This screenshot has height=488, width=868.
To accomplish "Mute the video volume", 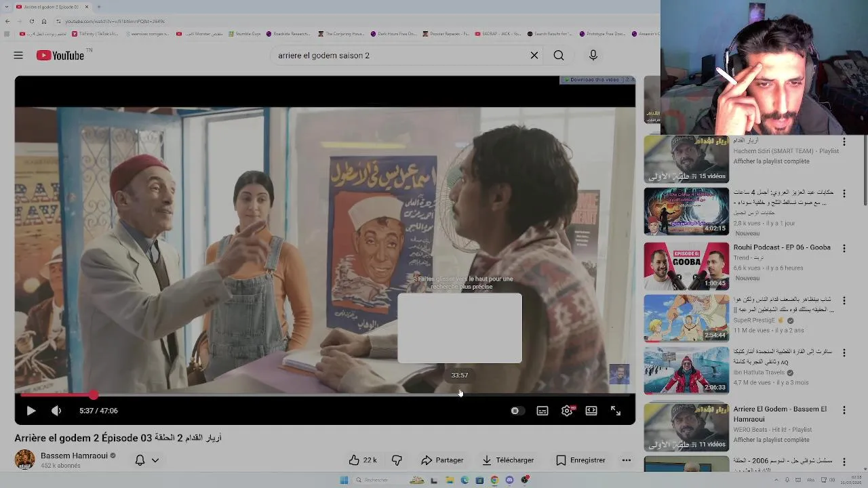I will pyautogui.click(x=56, y=411).
